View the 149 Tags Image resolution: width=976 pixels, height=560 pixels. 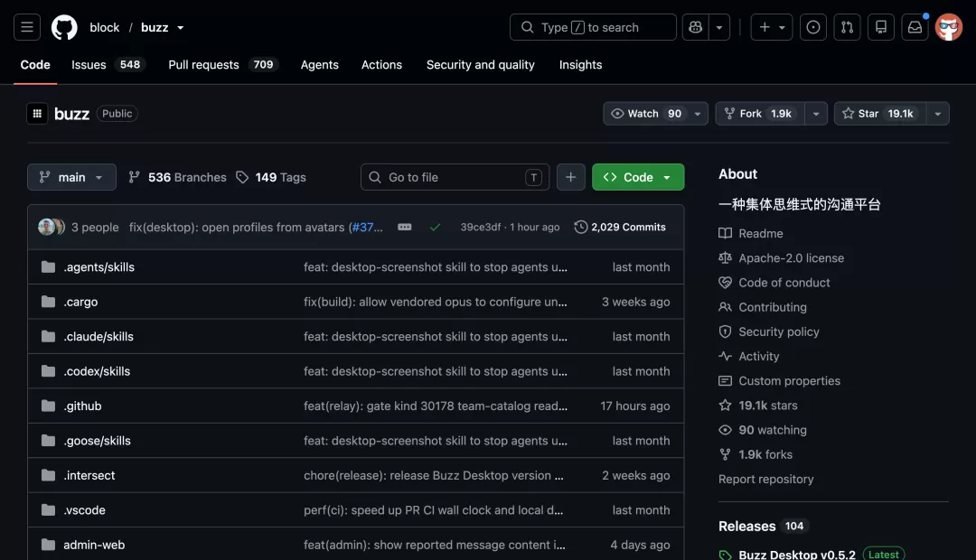[271, 177]
